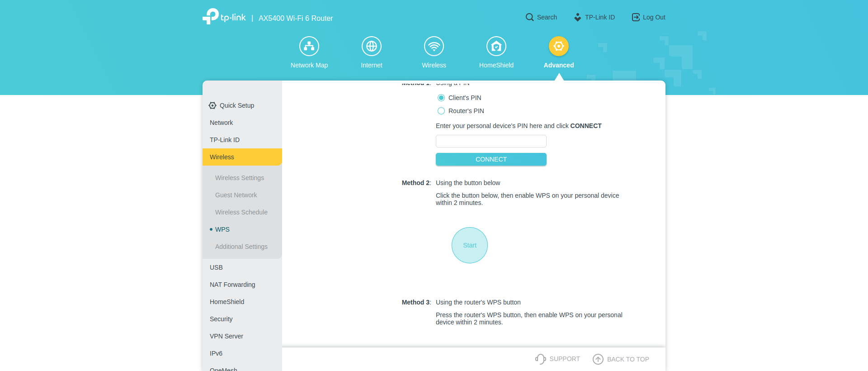Click the Log Out icon
This screenshot has width=868, height=371.
coord(636,17)
